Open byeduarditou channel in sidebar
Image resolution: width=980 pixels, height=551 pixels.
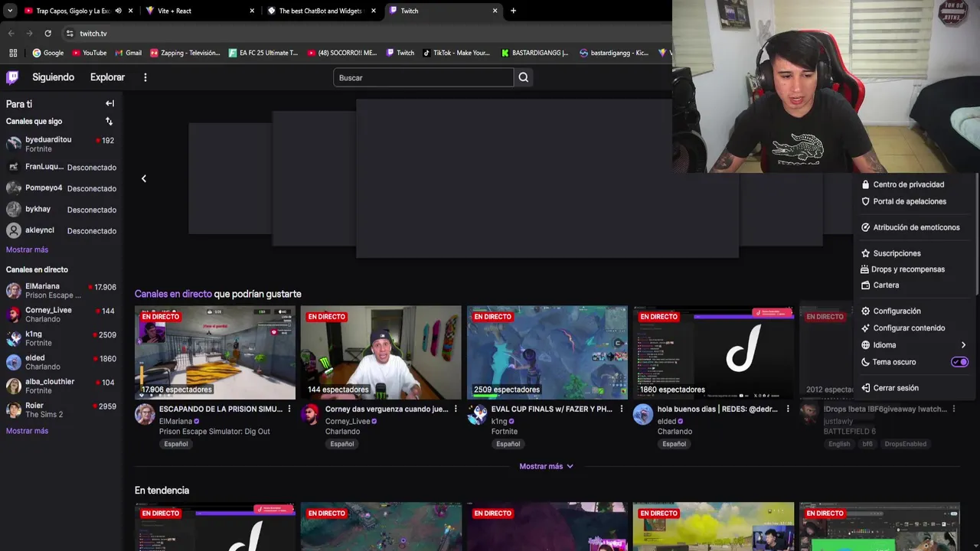61,144
